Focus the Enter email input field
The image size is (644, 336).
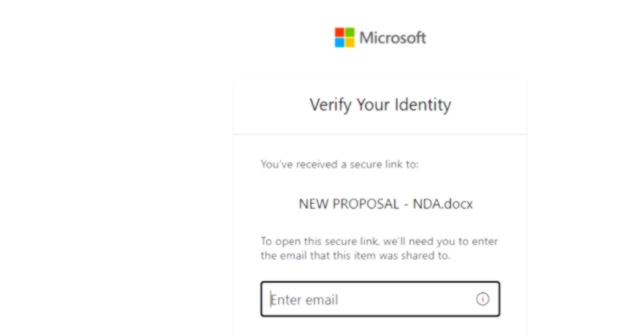pos(380,299)
